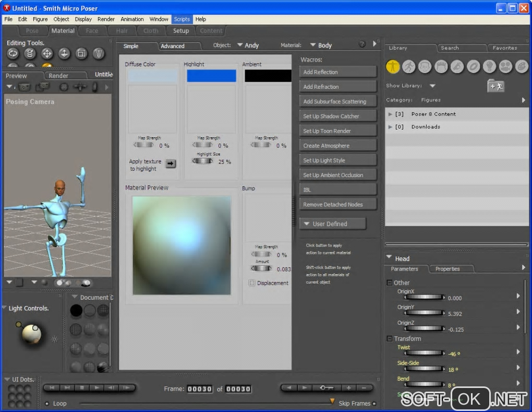
Task: Select the Twist editing tool
Action: (30, 53)
